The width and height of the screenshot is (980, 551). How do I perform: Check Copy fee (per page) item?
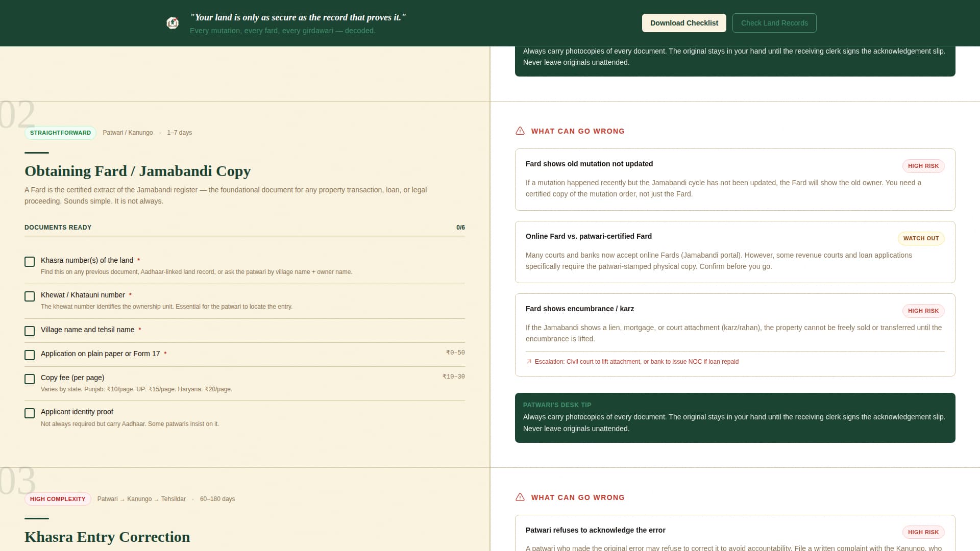(x=30, y=379)
